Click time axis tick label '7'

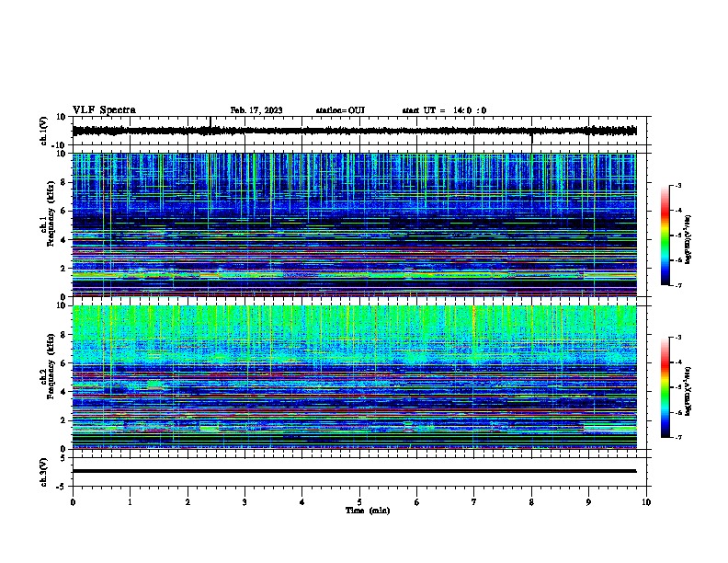474,502
